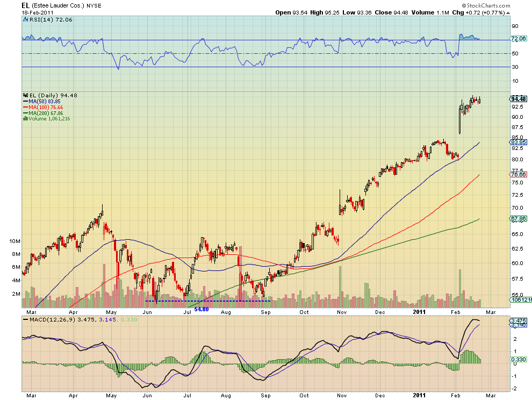Click the candlestick icon beside EL (Daily)

[x=25, y=95]
